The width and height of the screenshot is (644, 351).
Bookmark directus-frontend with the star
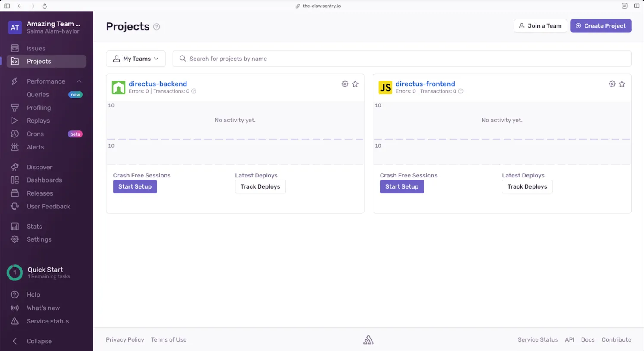click(x=622, y=84)
